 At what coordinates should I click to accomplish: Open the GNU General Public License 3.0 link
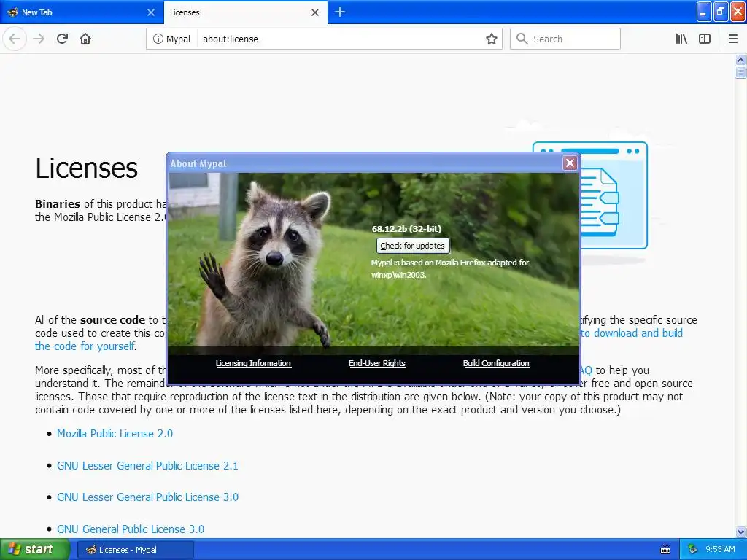[131, 529]
